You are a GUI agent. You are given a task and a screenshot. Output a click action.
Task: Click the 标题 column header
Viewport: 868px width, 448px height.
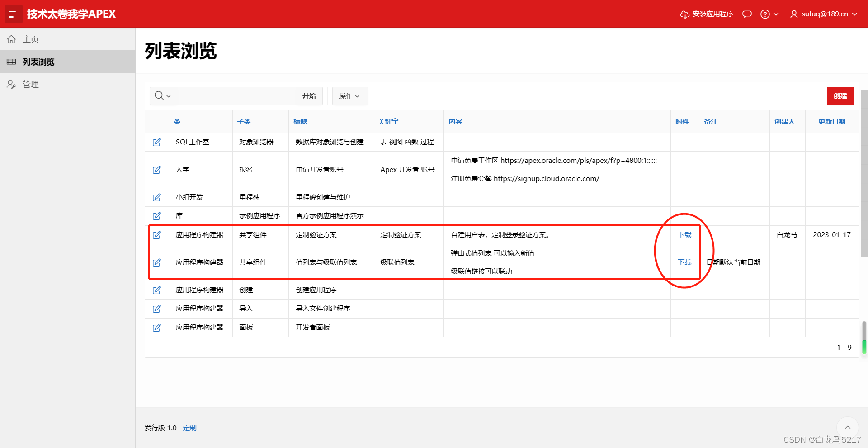300,122
